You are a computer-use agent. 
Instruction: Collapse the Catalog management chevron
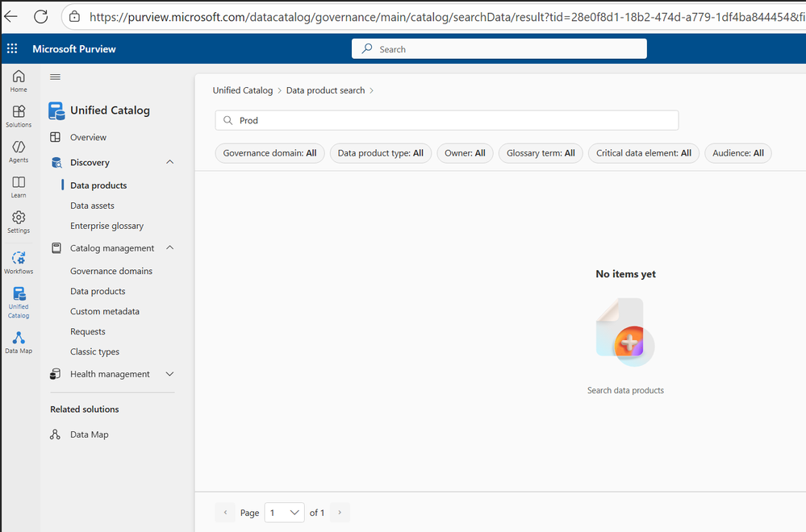pos(170,248)
